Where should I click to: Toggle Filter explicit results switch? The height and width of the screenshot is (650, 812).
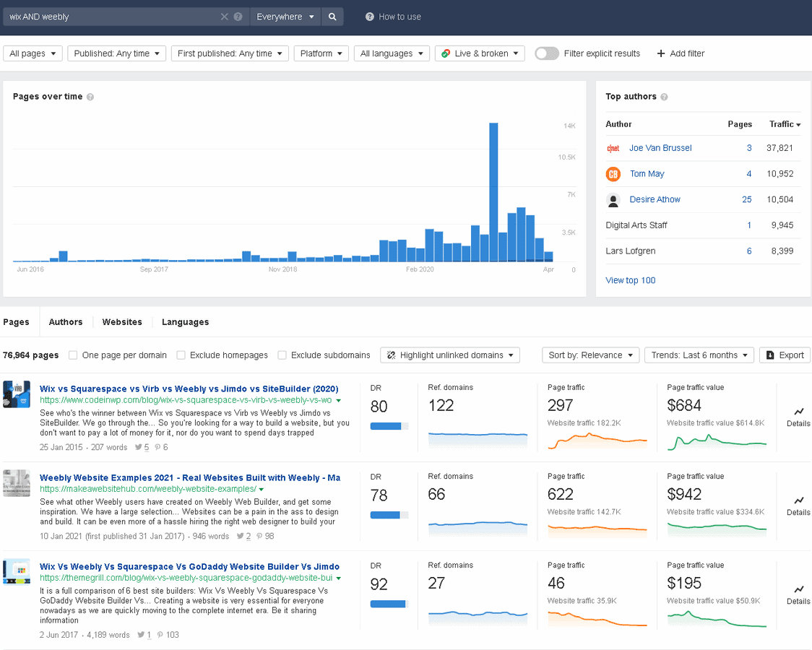[x=547, y=53]
